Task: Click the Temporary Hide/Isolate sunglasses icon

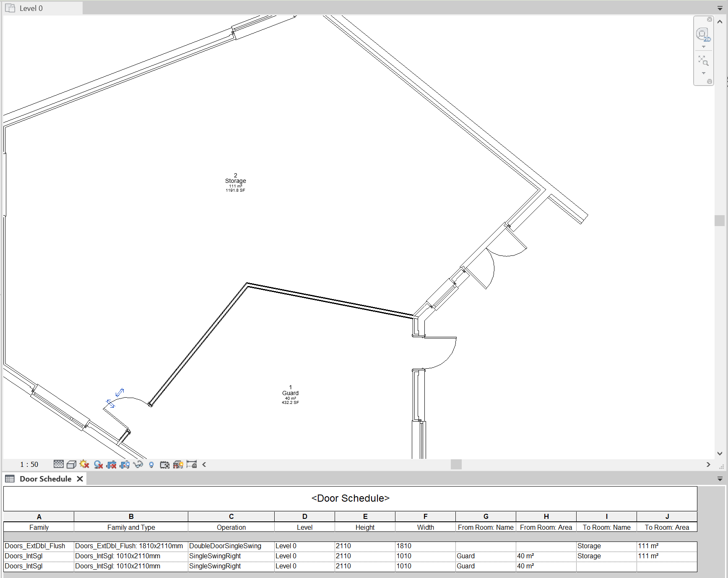Action: 138,464
